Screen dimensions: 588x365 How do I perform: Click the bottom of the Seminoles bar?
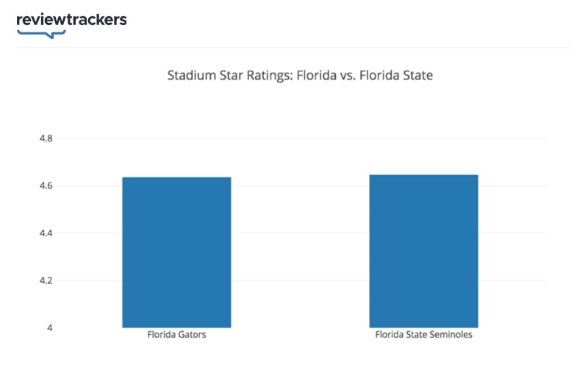point(424,327)
